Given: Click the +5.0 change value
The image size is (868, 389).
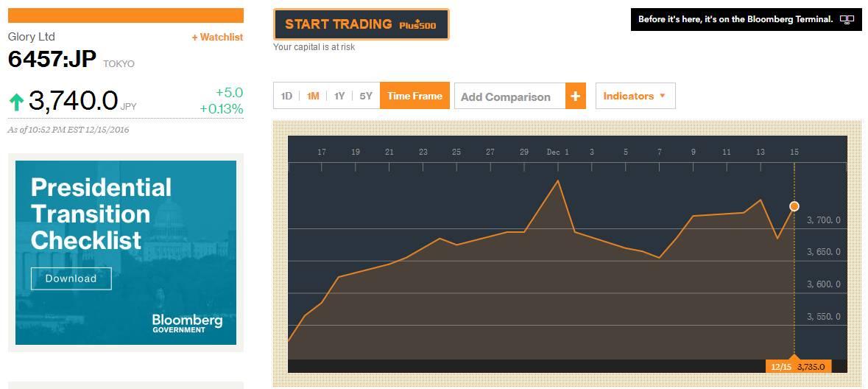Looking at the screenshot, I should [229, 93].
